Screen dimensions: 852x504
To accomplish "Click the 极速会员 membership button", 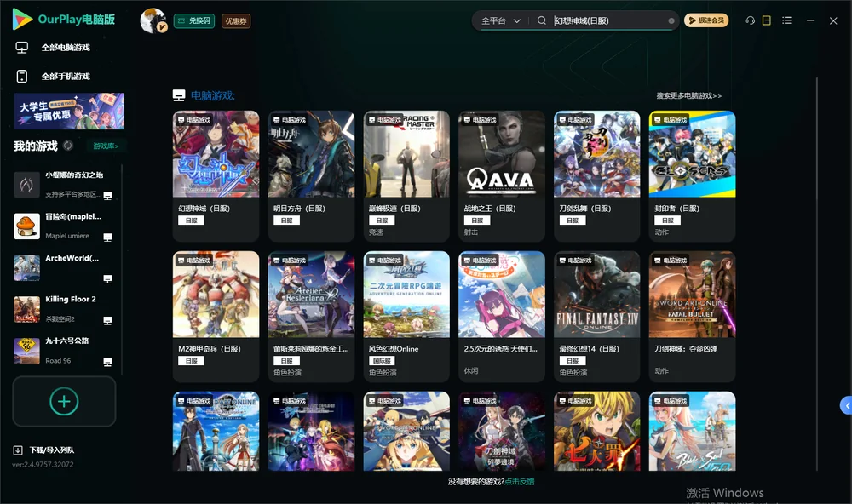I will [706, 20].
